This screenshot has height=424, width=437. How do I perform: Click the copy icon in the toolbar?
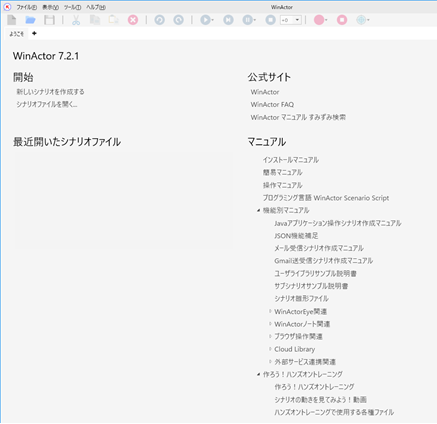[95, 20]
